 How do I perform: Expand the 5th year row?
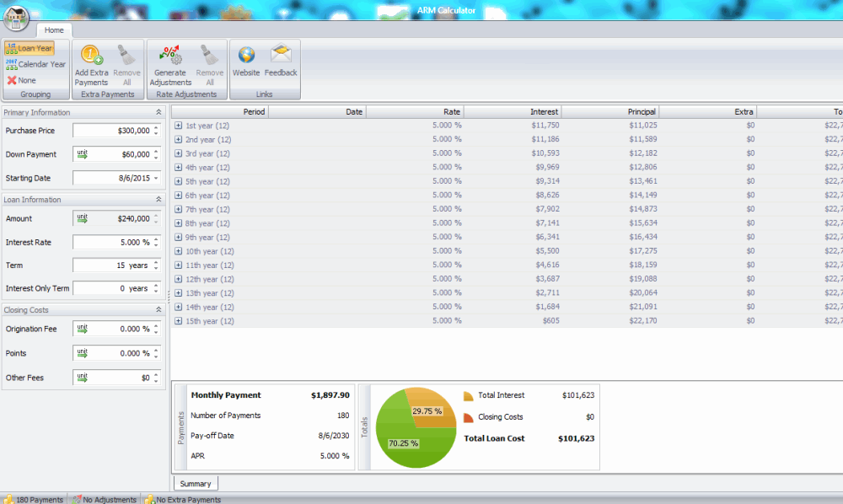point(179,181)
